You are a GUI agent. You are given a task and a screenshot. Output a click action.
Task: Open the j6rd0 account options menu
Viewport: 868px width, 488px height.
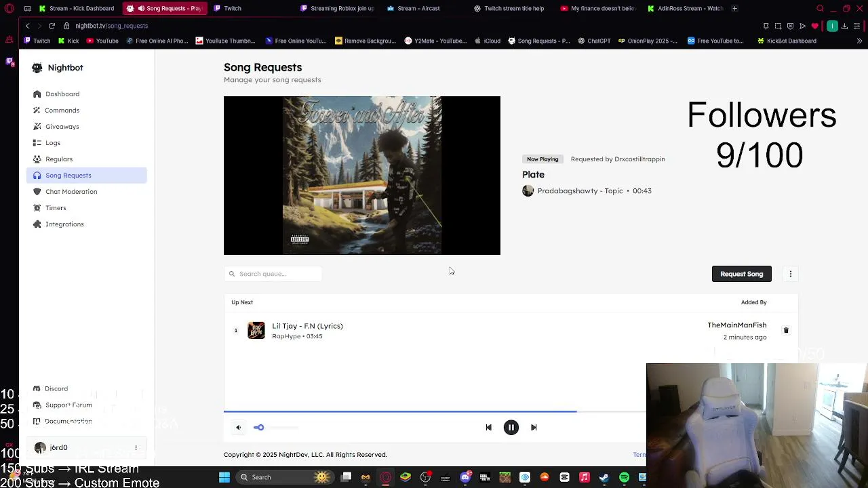point(136,448)
